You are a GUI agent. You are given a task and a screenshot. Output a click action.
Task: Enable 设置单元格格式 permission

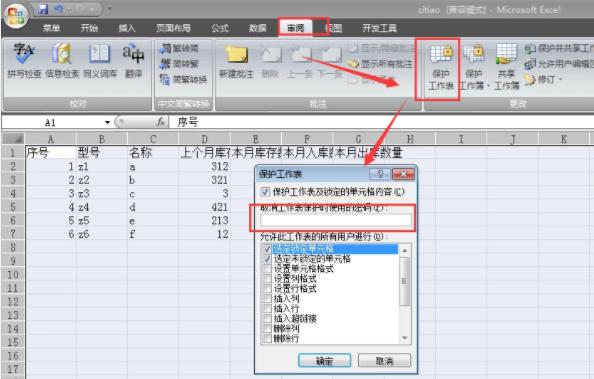point(267,269)
